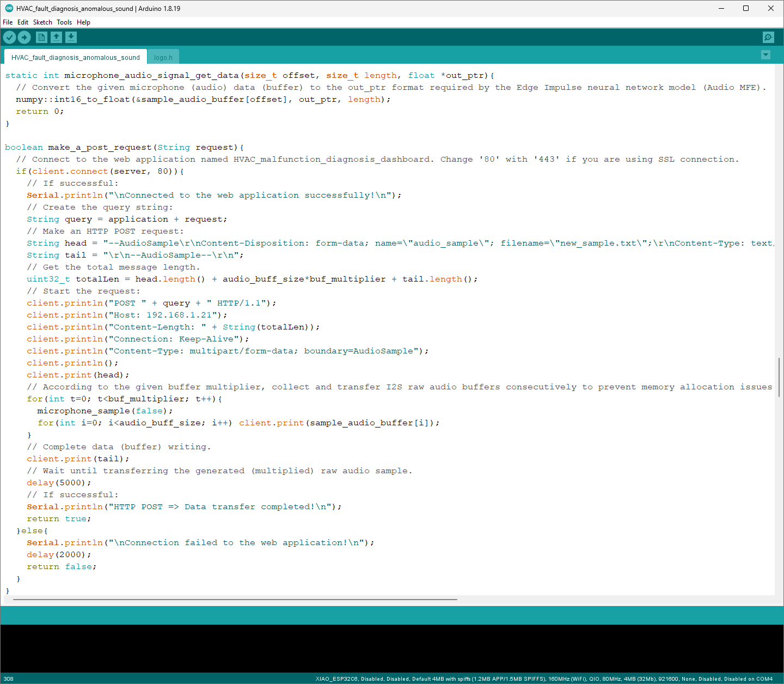Select the HVAC_fault_diagnosis_anomalous_sound tab
The image size is (784, 684).
coord(75,57)
